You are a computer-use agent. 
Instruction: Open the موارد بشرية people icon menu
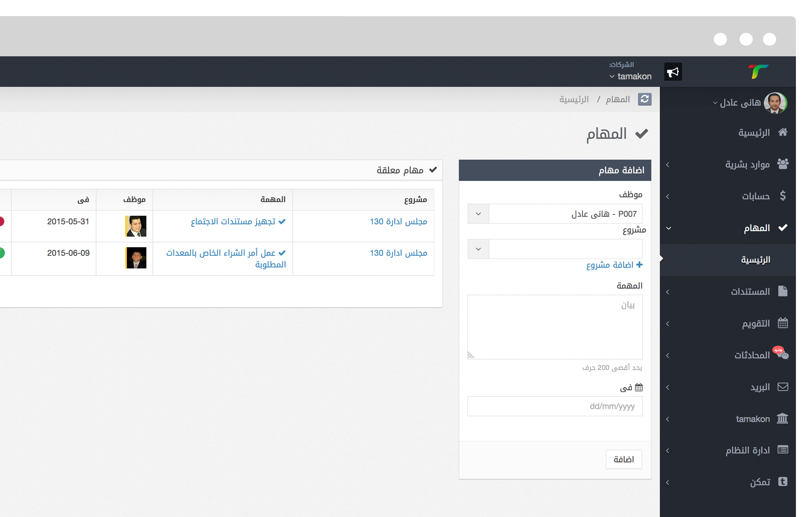click(x=782, y=164)
